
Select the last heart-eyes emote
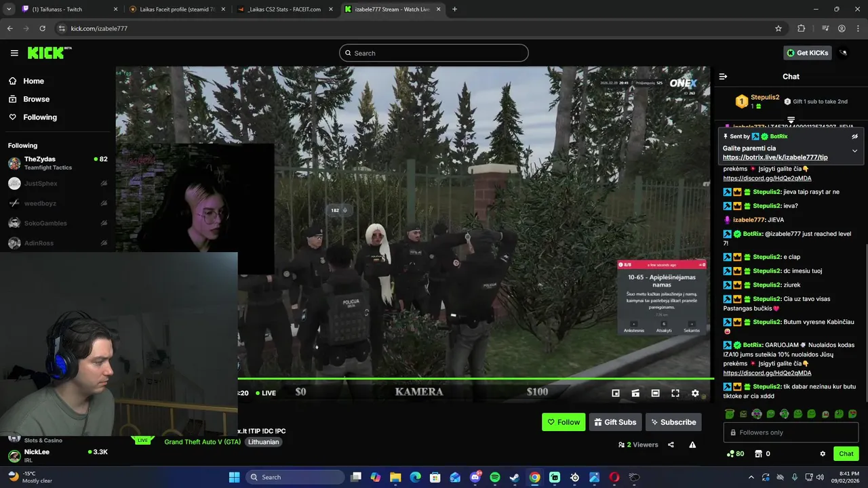[852, 414]
